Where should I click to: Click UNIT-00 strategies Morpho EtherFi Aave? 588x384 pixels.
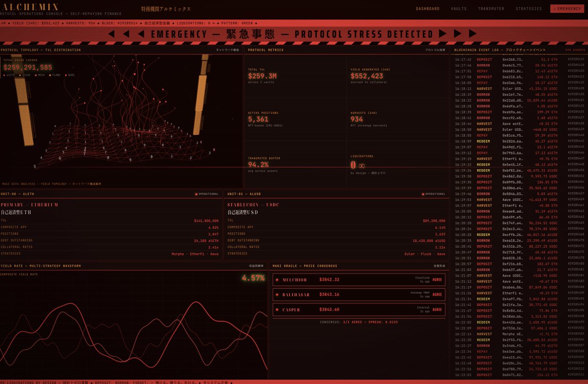195,254
